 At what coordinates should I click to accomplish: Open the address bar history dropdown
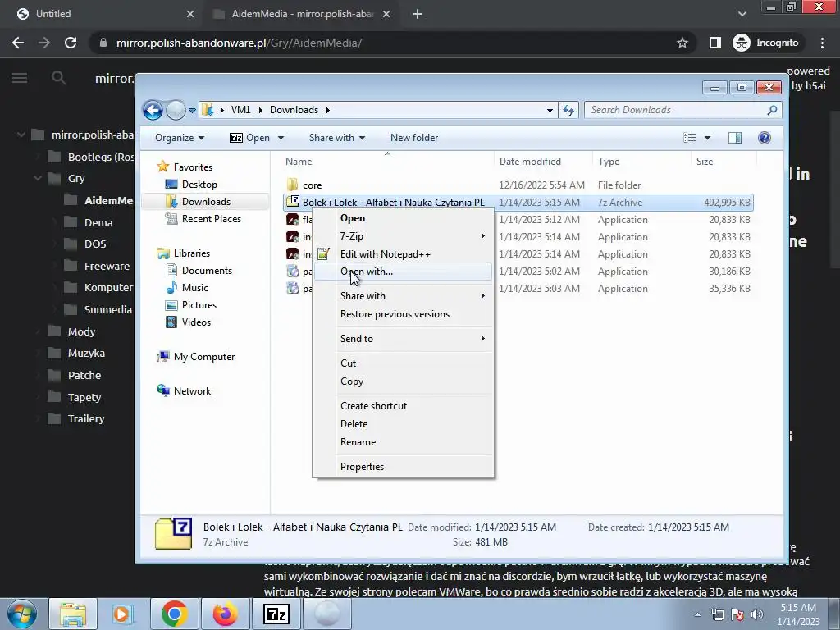(x=550, y=111)
